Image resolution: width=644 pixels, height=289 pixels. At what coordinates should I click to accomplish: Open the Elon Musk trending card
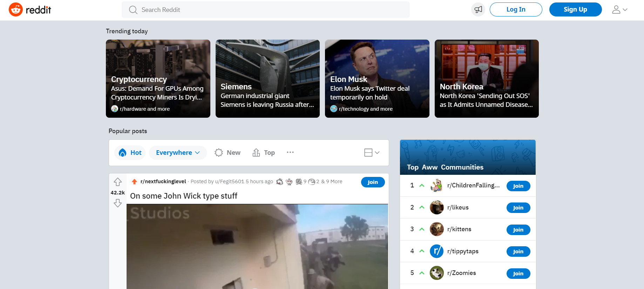(377, 78)
